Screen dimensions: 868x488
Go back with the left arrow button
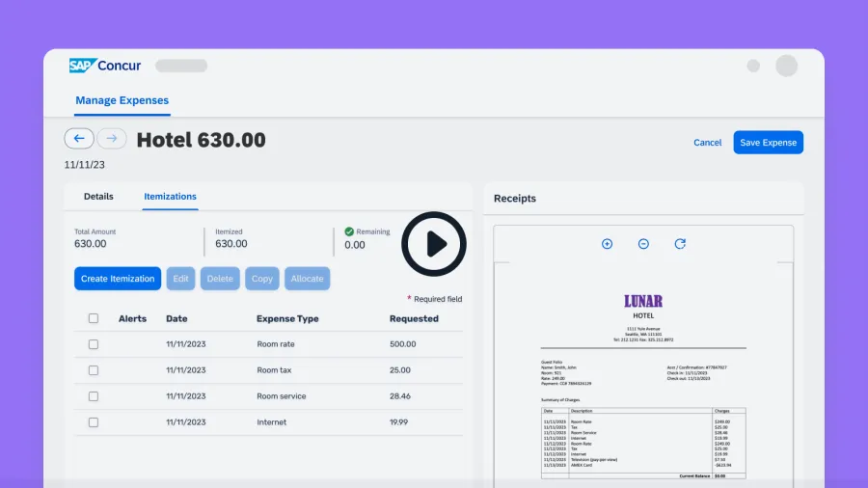(x=79, y=138)
